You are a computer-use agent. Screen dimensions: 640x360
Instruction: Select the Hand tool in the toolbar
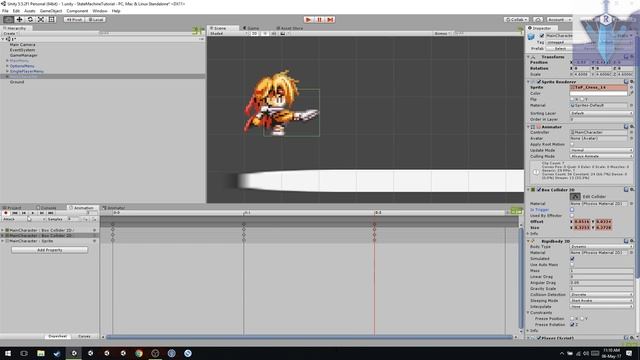coord(8,19)
